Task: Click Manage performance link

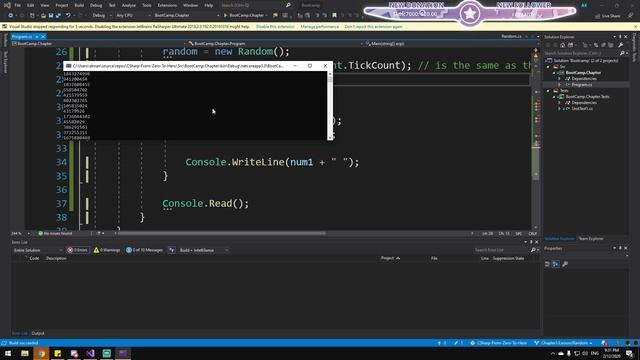Action: tap(320, 27)
